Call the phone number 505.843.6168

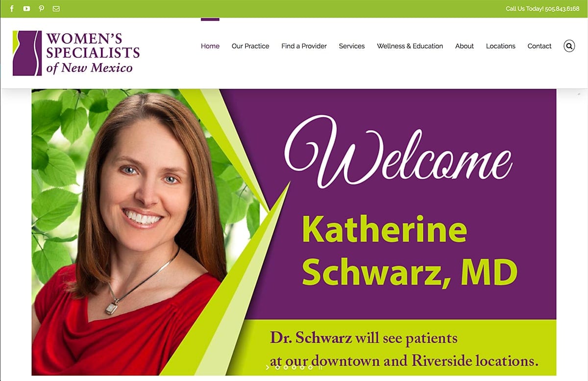[562, 9]
